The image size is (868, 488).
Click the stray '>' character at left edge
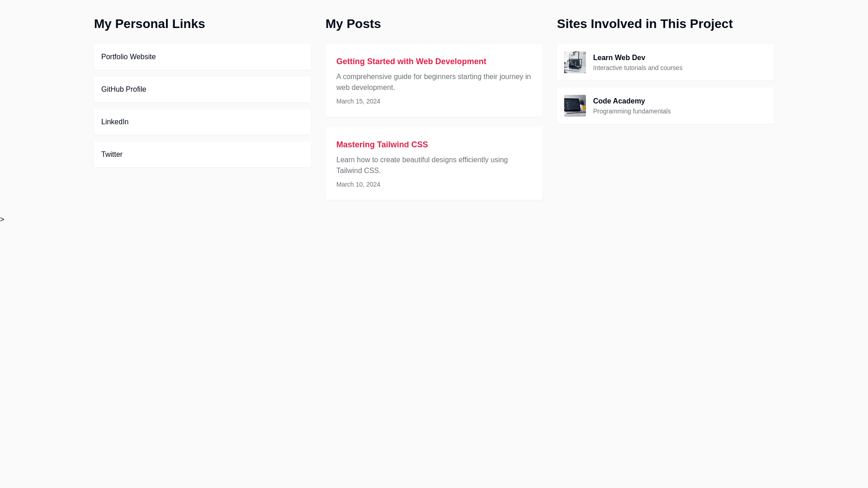point(2,220)
